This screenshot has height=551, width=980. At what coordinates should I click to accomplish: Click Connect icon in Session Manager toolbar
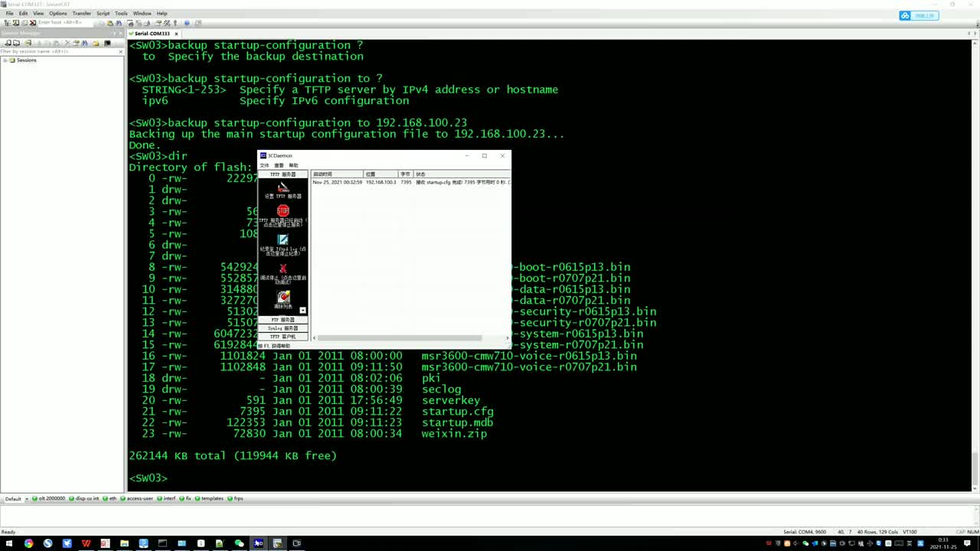coord(8,43)
